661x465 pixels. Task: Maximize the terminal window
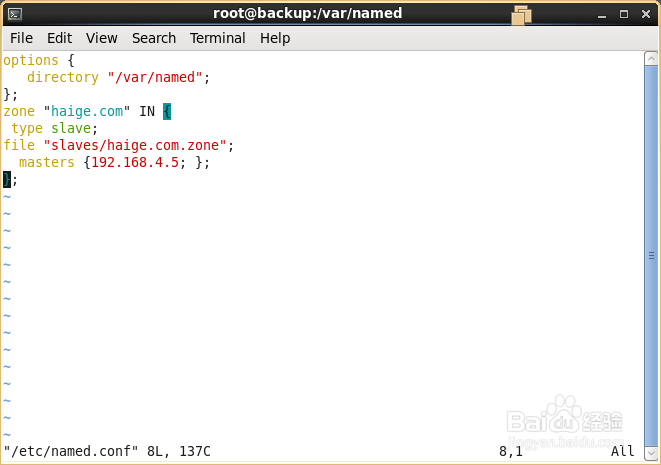click(x=624, y=14)
